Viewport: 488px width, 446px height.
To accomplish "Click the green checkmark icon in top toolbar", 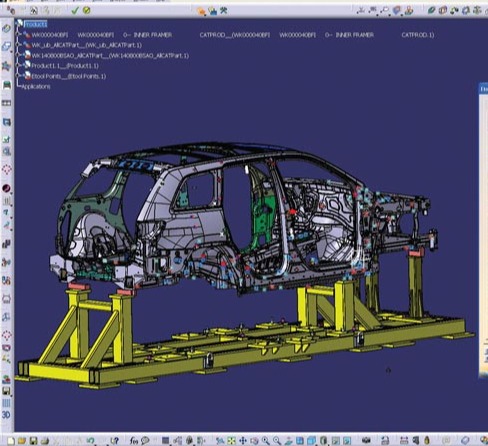I will [x=75, y=10].
